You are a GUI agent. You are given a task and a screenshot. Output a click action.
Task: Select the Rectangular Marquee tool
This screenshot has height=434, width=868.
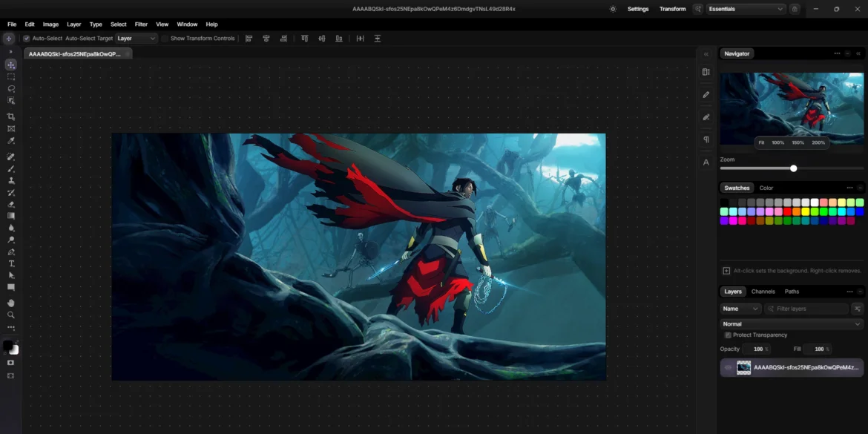point(10,77)
